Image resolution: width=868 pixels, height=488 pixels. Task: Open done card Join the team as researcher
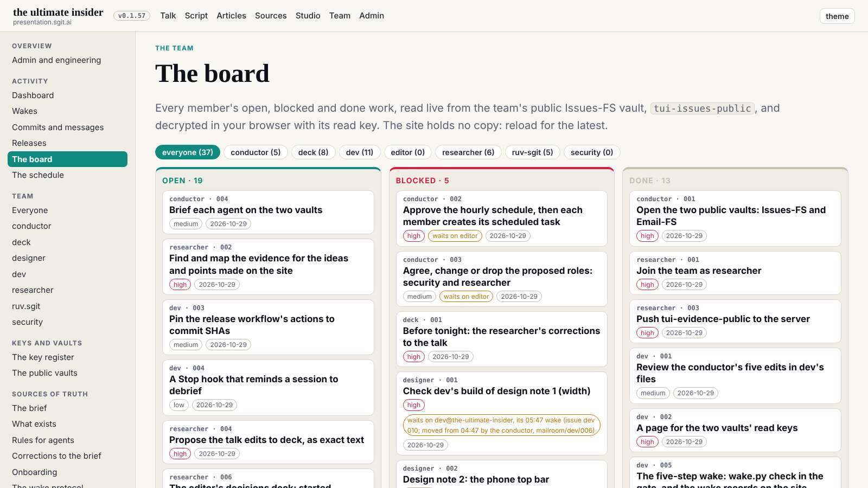point(735,273)
